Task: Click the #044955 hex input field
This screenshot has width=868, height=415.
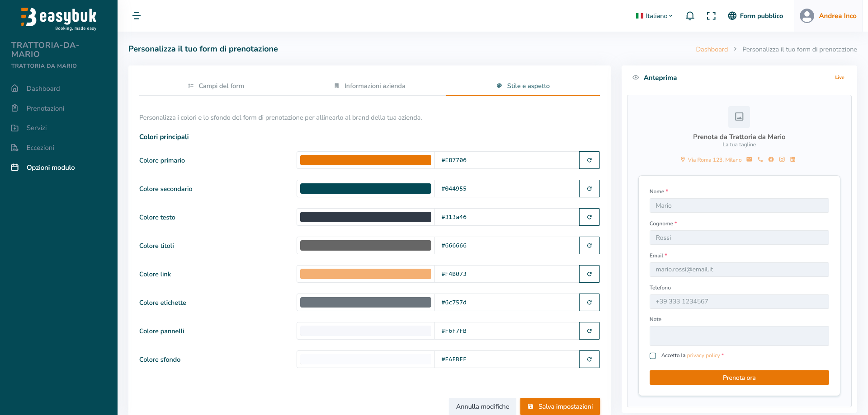Action: click(x=507, y=189)
